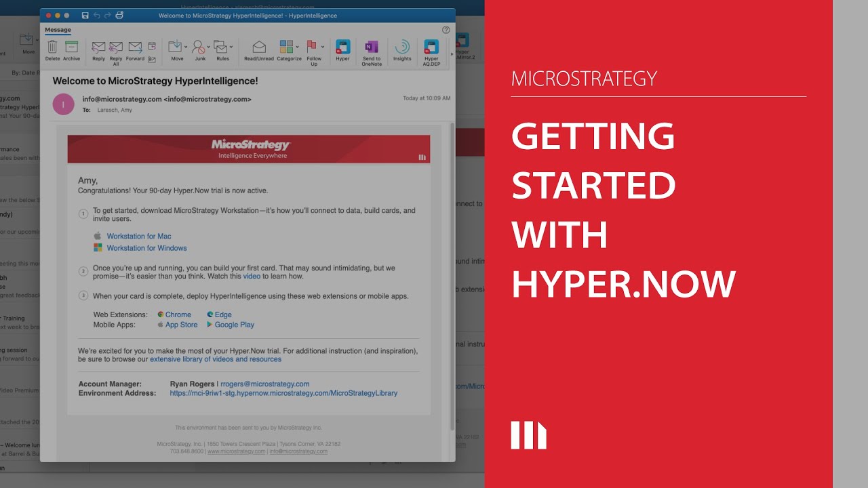
Task: Toggle Read/Unread envelope icon
Action: (x=259, y=47)
